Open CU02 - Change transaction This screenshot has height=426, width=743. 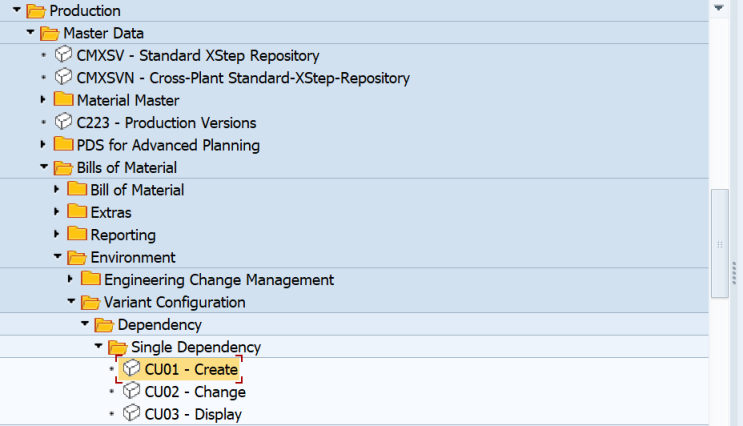click(195, 392)
